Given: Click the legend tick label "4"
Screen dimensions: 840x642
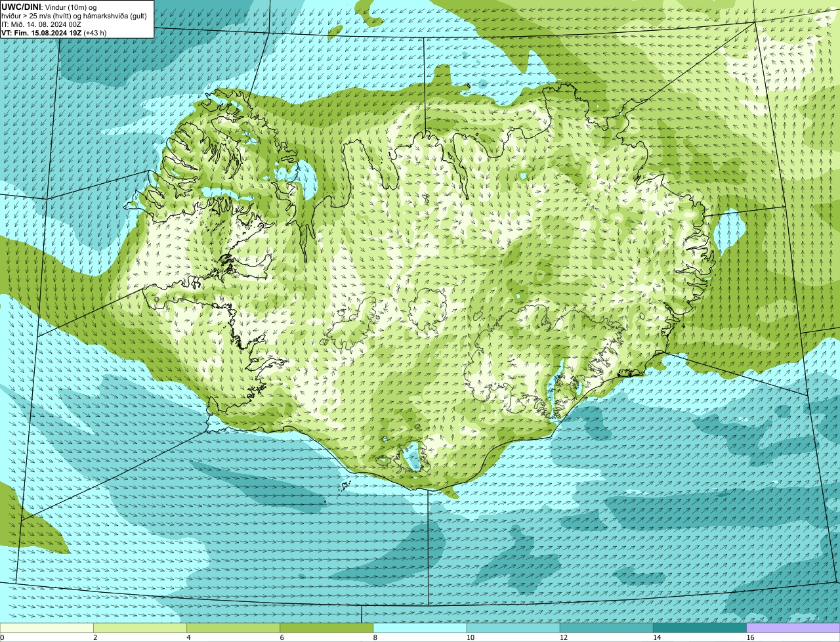Looking at the screenshot, I should point(188,637).
